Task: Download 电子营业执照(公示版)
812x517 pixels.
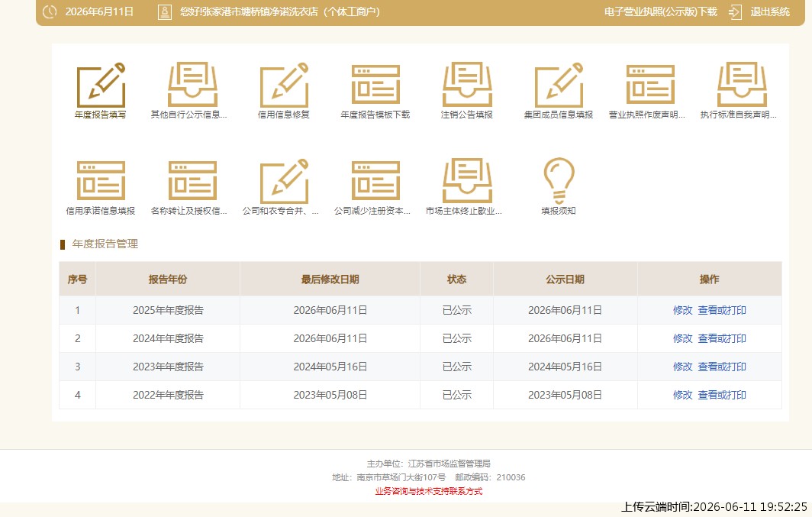Action: pyautogui.click(x=660, y=12)
